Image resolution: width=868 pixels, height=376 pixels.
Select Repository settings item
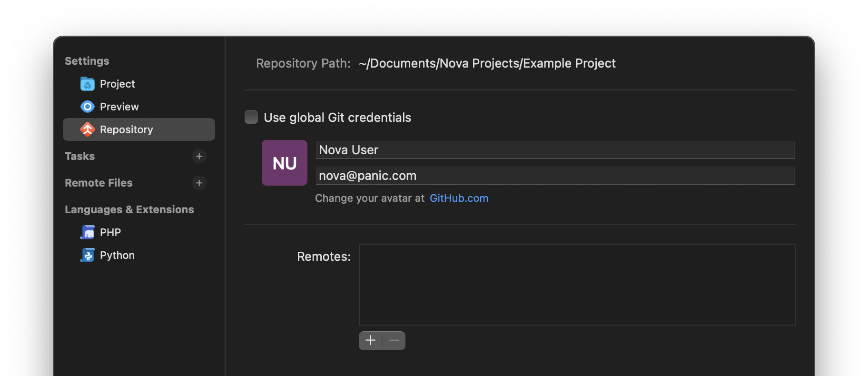139,129
